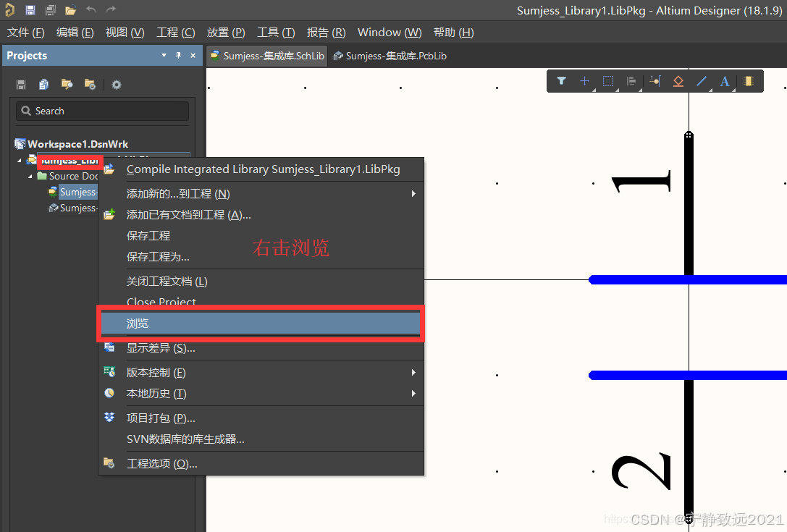Select the Sumjess PcbLib file in tree
Viewport: 787px width, 532px height.
pos(72,208)
